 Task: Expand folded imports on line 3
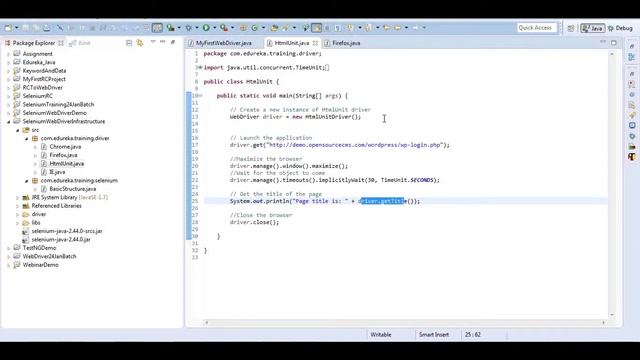(199, 67)
